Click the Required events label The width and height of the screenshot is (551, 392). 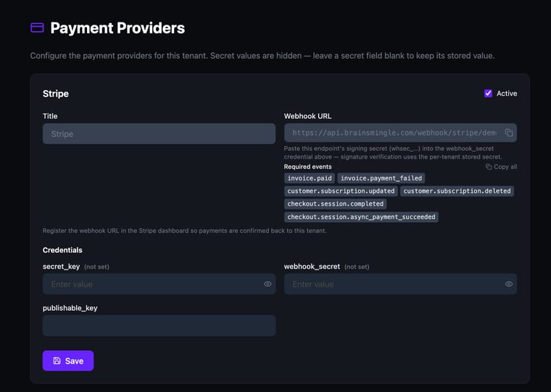(307, 167)
